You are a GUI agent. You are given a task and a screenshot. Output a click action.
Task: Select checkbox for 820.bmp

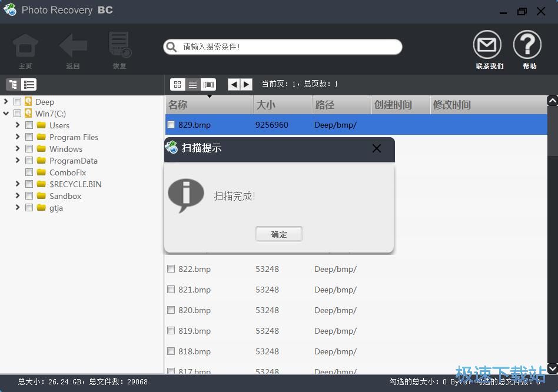click(171, 310)
